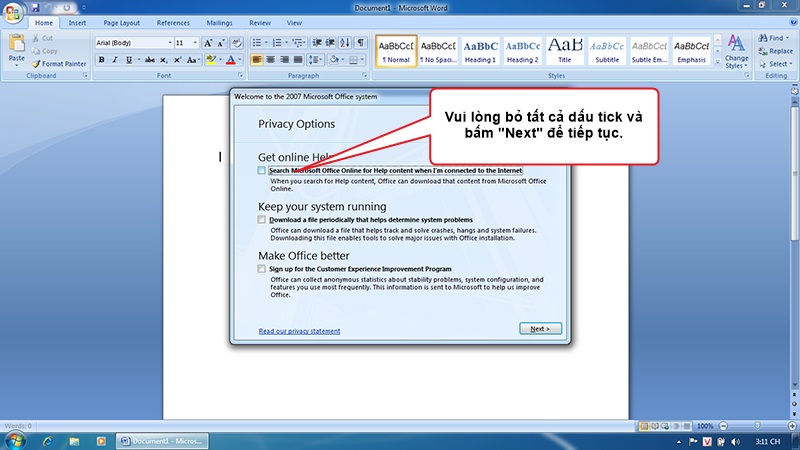The image size is (800, 450).
Task: Switch to the View tab
Action: pos(294,23)
